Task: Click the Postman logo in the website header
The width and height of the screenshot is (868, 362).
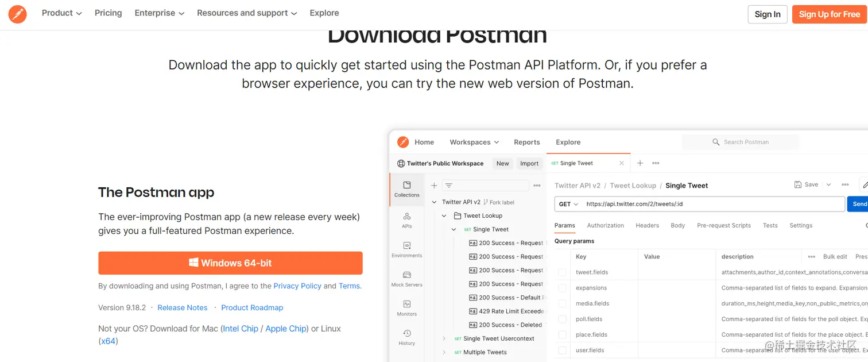Action: tap(17, 14)
